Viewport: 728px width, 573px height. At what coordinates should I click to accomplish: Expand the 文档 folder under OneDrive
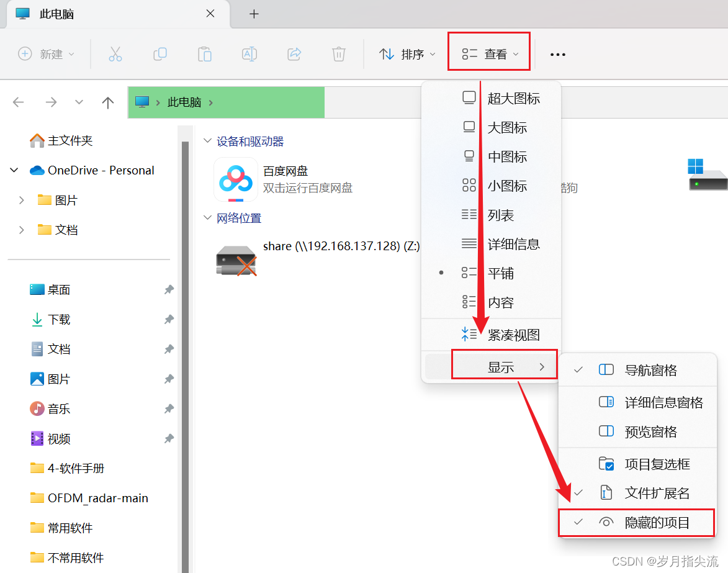(21, 230)
